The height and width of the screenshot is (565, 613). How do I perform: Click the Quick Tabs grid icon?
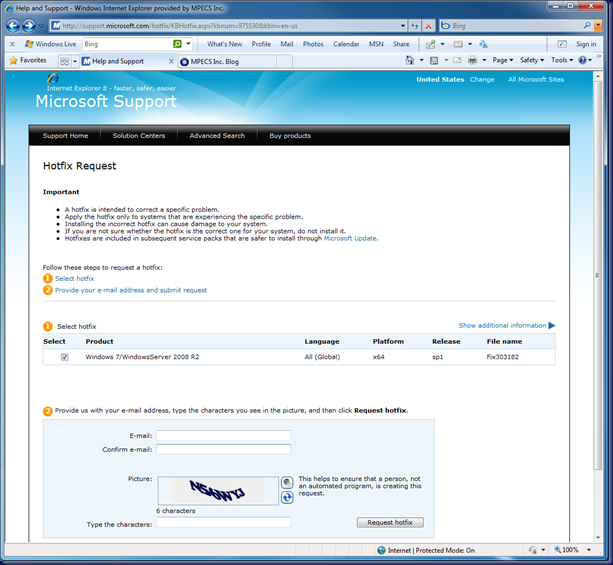(x=65, y=61)
